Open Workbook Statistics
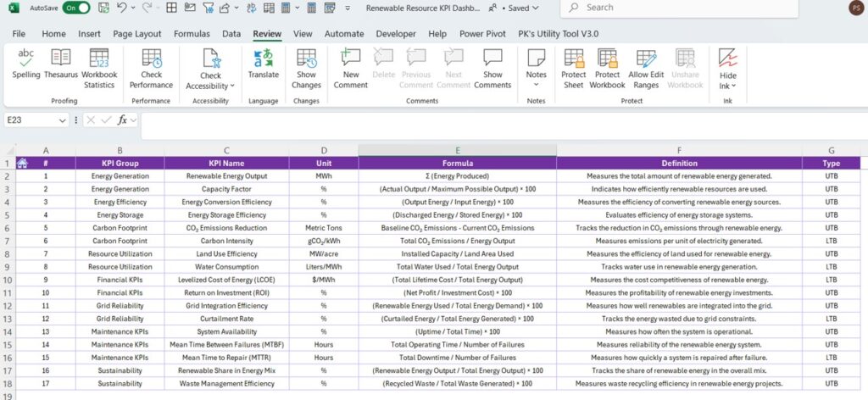 (x=99, y=69)
